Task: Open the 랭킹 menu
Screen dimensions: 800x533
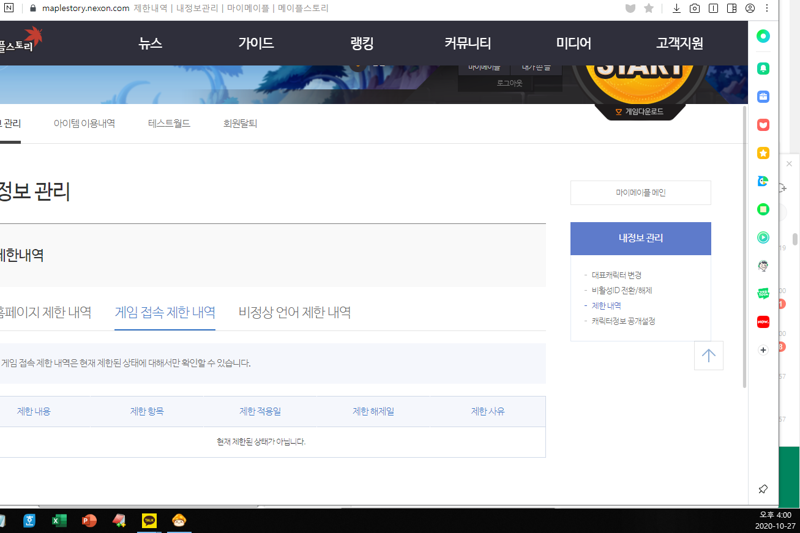Action: 362,43
